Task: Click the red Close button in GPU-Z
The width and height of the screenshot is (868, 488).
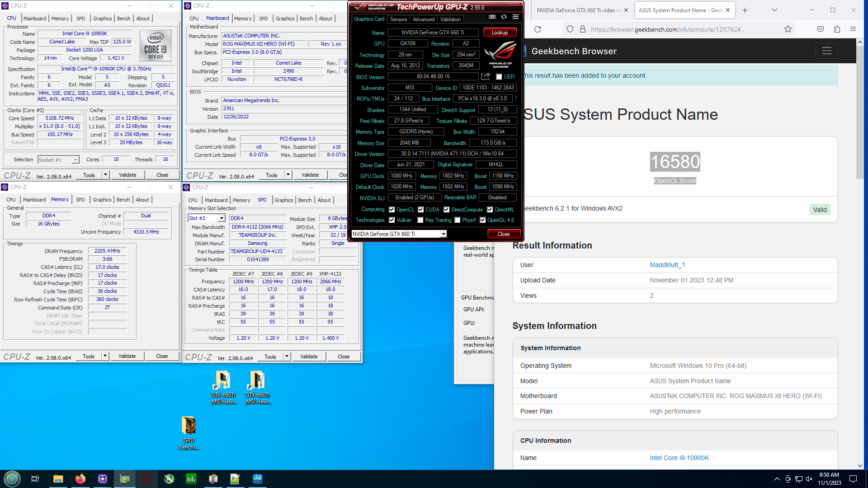Action: [x=504, y=234]
